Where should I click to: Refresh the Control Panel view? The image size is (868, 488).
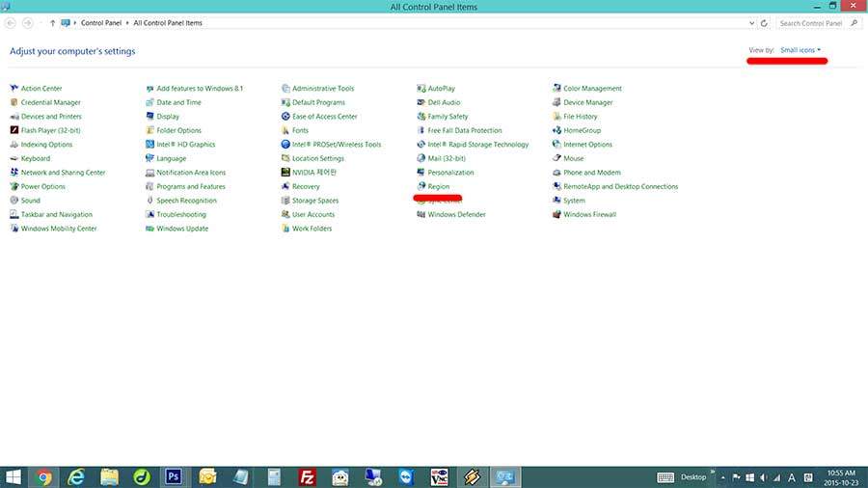click(764, 23)
